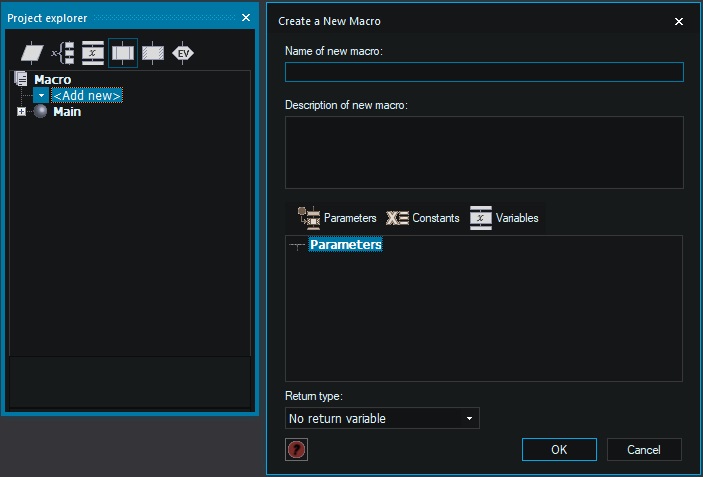Viewport: 703px width, 477px height.
Task: Click the Main macro sphere icon
Action: 41,112
